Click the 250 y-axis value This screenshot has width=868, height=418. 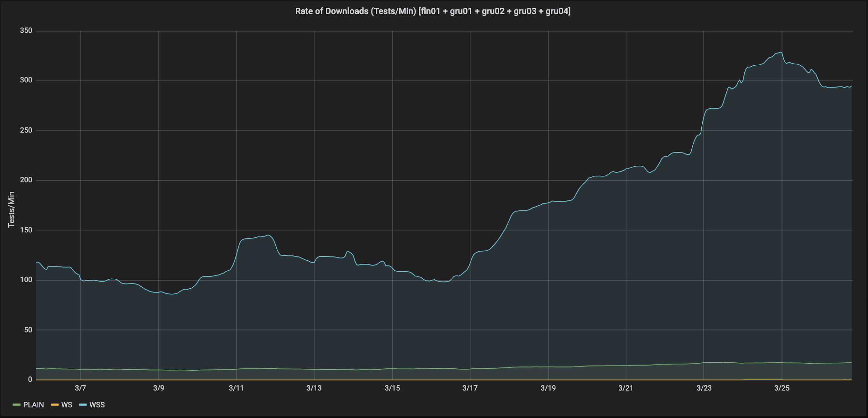point(26,130)
